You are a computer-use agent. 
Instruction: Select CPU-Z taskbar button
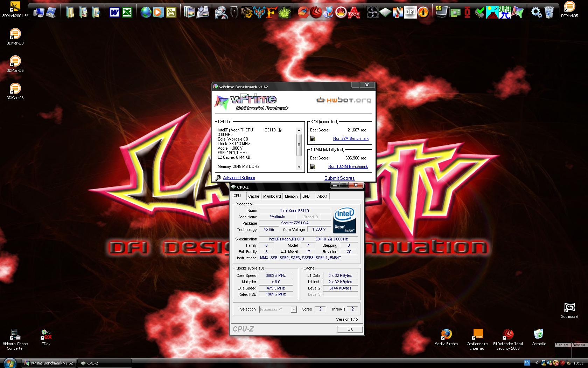coord(104,363)
